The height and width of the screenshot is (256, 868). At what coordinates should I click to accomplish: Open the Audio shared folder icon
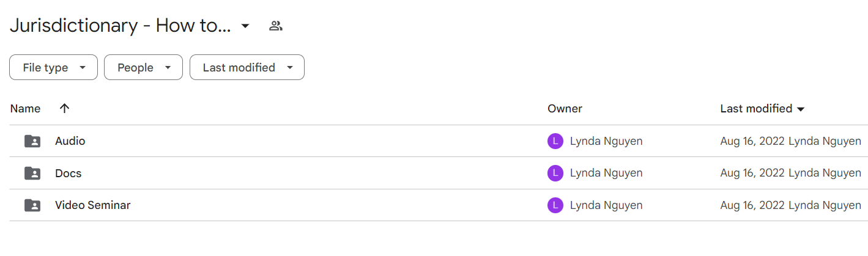(32, 141)
